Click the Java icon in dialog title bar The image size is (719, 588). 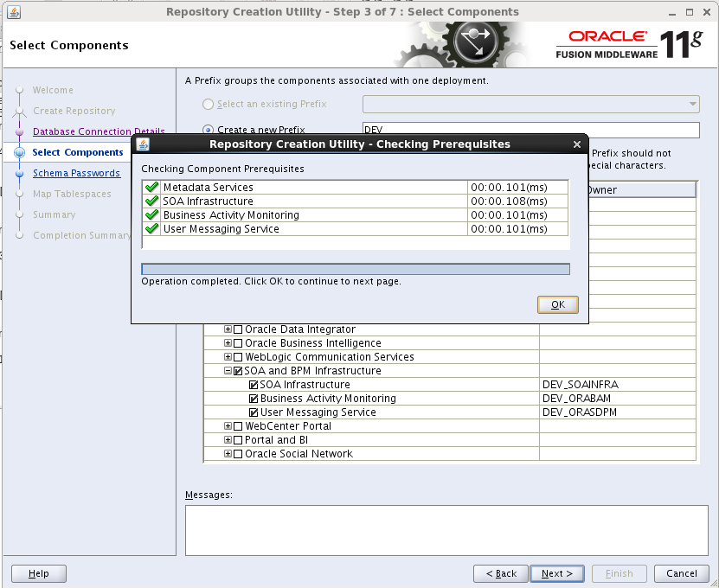coord(143,144)
